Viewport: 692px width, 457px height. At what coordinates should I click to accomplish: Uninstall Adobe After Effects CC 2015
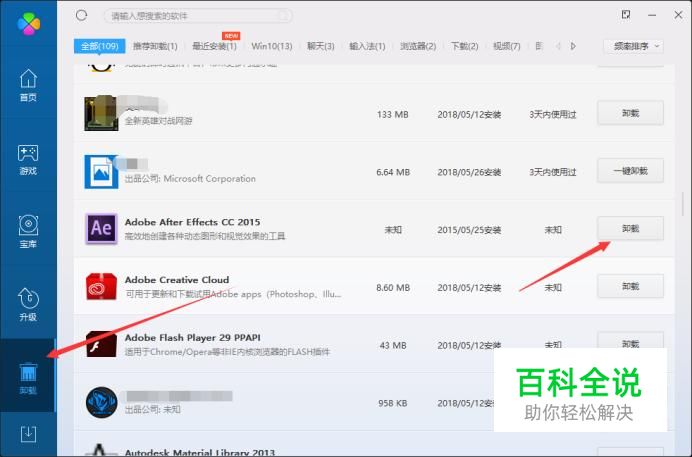(x=630, y=228)
